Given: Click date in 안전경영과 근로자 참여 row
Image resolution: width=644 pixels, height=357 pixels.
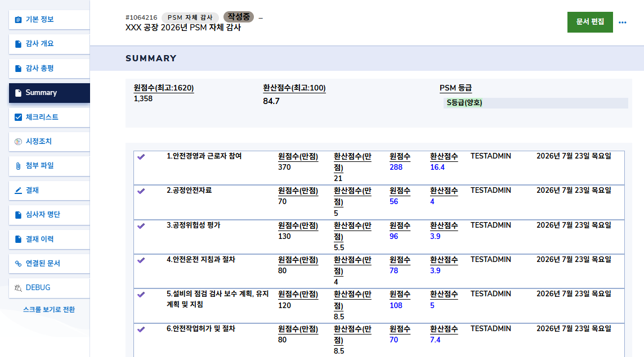Looking at the screenshot, I should (x=574, y=156).
